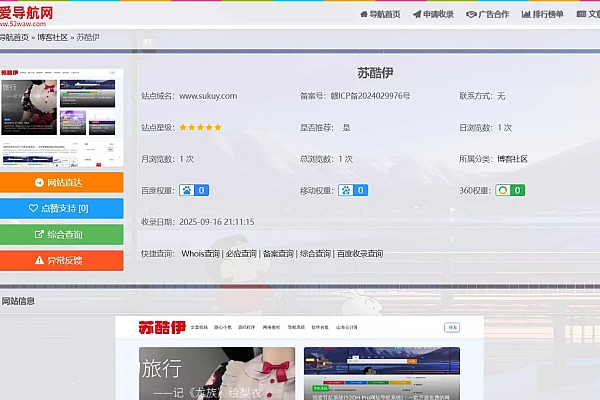Click the 百度权重 badge
Image resolution: width=600 pixels, height=400 pixels.
194,190
